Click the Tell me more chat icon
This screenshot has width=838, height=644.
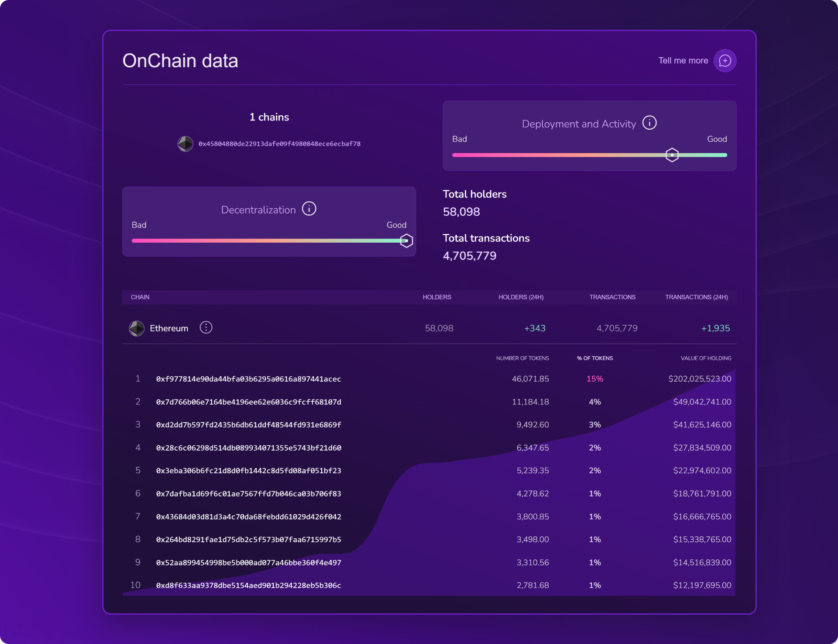pos(725,61)
